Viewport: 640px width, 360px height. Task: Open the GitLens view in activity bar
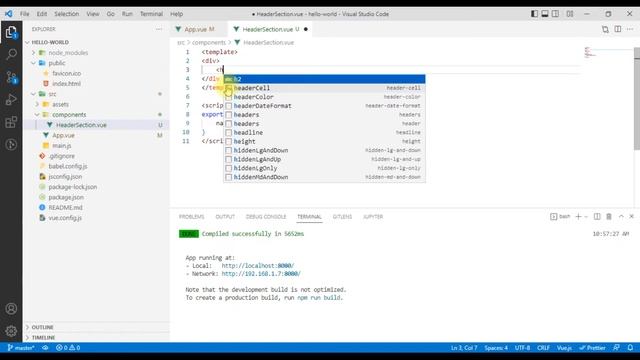tap(11, 144)
